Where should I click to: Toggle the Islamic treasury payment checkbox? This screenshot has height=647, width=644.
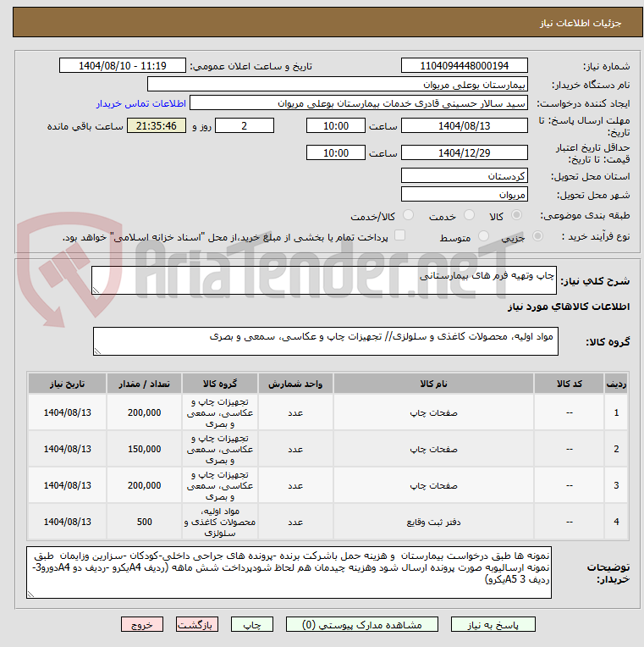click(x=399, y=235)
